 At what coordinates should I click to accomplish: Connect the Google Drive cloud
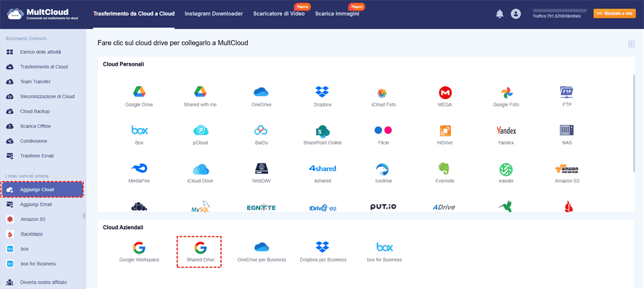139,97
